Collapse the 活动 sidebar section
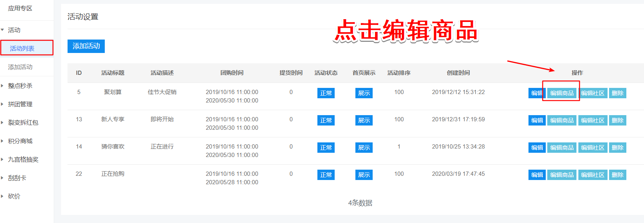Viewport: 644px width, 223px height. tap(14, 30)
